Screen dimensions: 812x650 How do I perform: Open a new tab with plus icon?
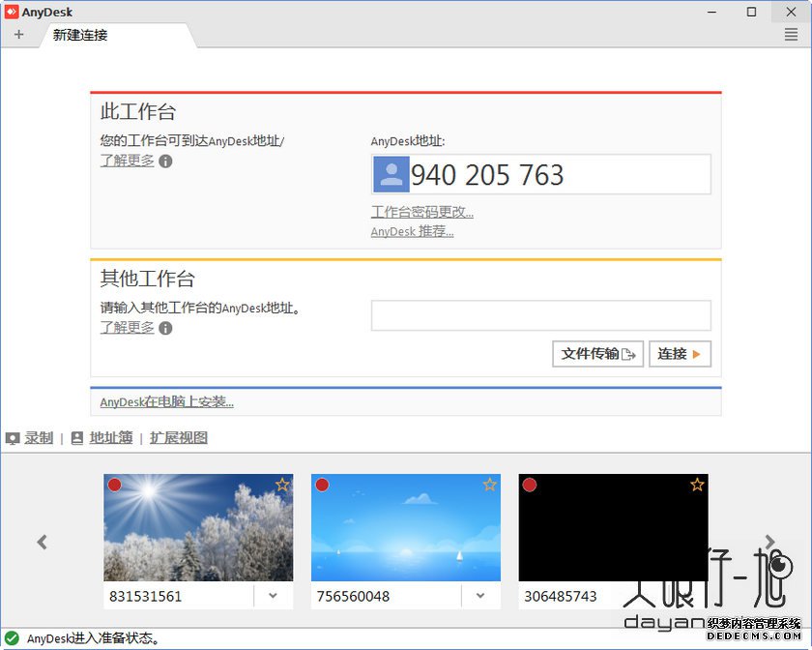19,35
